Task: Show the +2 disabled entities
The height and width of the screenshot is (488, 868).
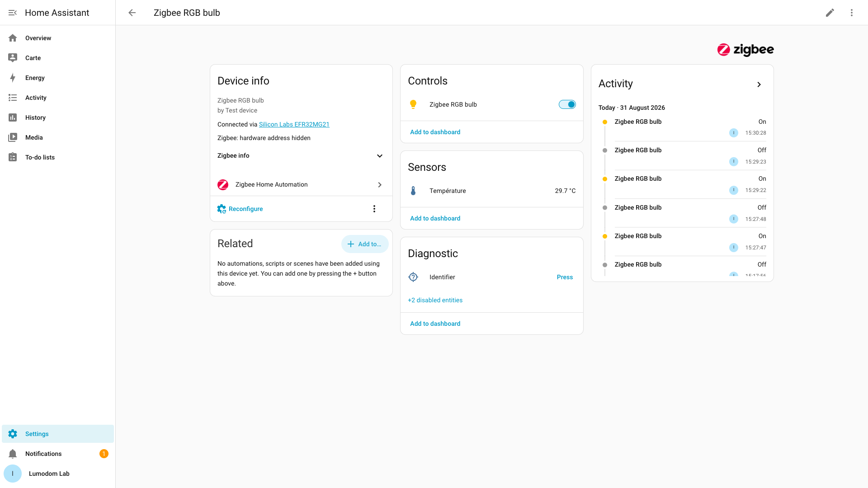Action: pos(435,300)
